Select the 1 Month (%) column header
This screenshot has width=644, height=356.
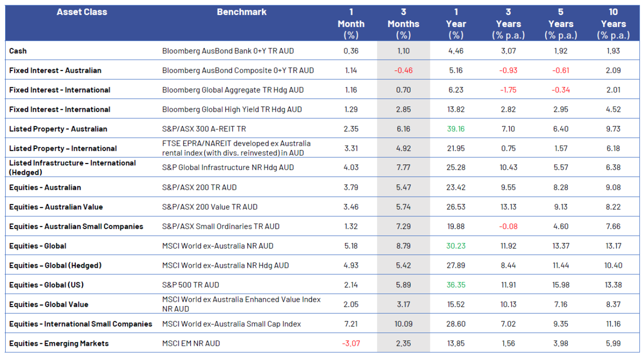(x=351, y=23)
